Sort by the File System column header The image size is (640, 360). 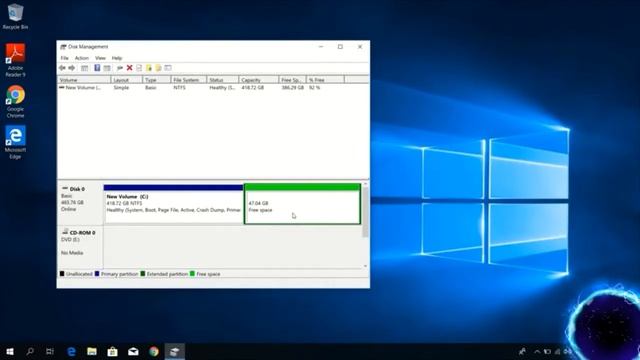[189, 80]
